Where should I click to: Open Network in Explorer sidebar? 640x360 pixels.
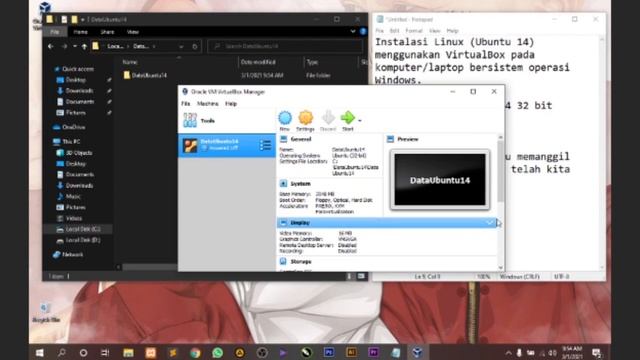pos(68,255)
